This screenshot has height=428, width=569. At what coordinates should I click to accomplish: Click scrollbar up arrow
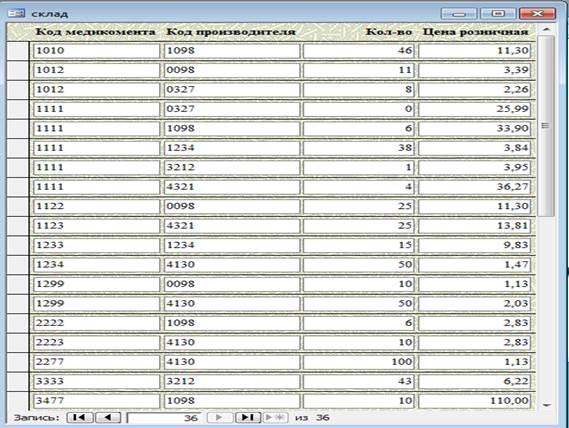547,29
